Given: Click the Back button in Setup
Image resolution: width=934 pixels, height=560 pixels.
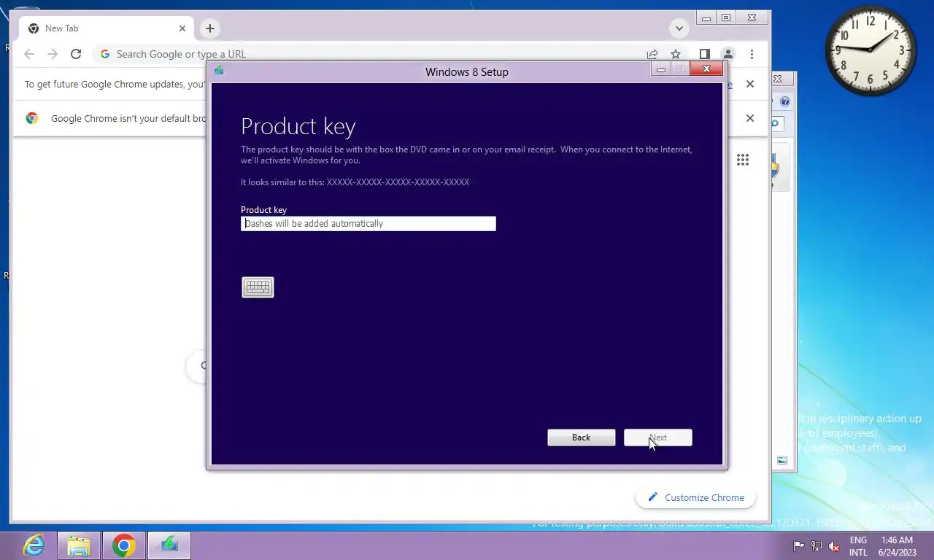Looking at the screenshot, I should tap(582, 437).
